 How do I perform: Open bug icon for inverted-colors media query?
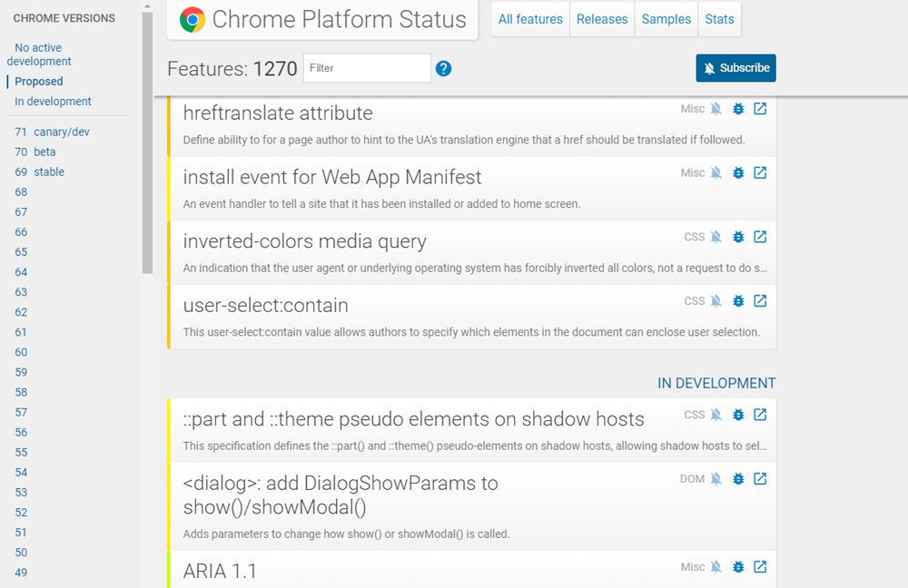(x=738, y=237)
